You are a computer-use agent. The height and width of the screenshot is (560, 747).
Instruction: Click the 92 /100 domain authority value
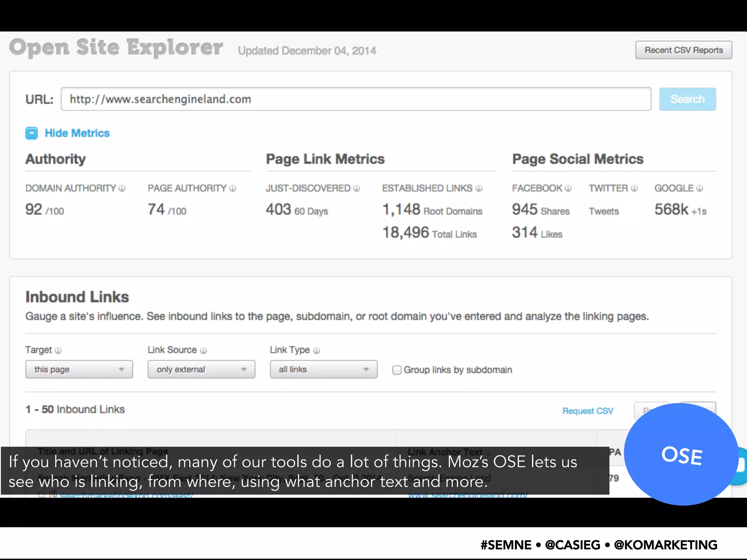[x=44, y=210]
